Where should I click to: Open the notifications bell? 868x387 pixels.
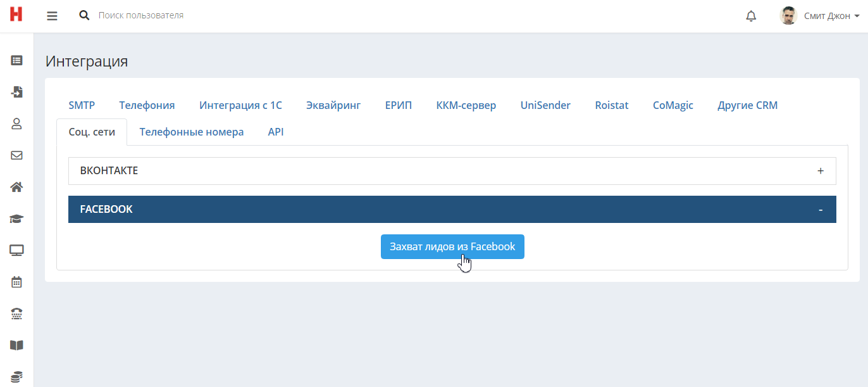tap(751, 16)
